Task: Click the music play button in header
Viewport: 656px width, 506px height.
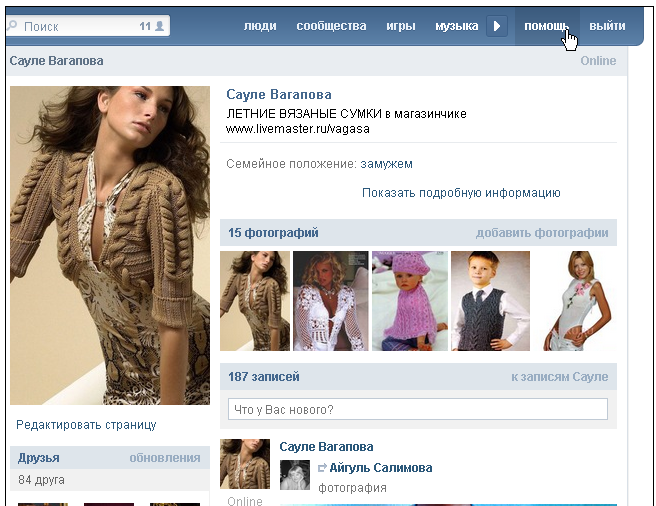Action: click(x=497, y=26)
